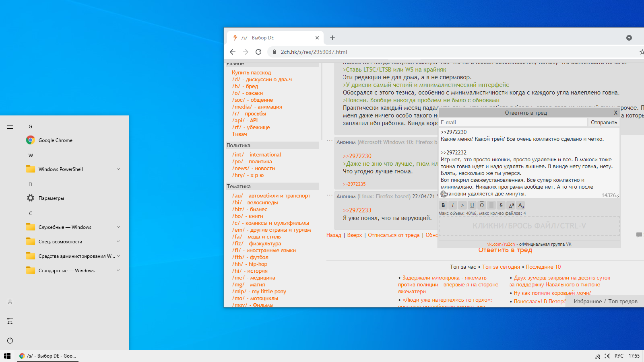
Task: Open the >>2972235 reply link
Action: pos(354,184)
